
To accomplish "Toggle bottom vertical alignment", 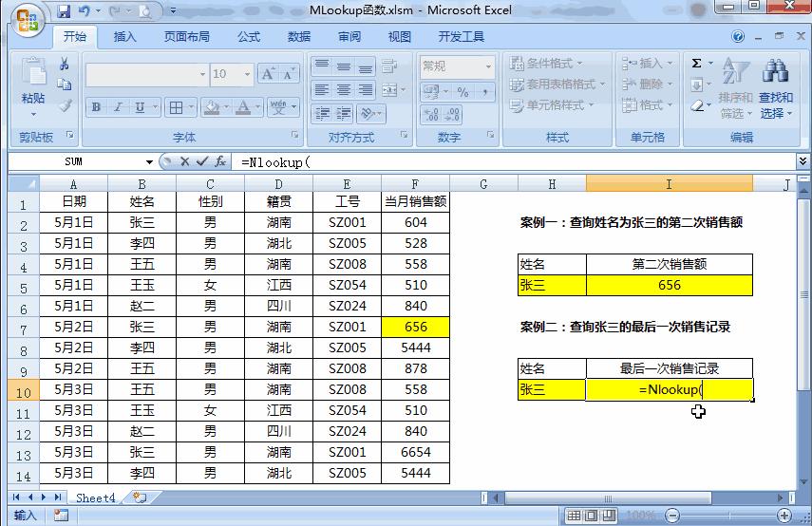I will pos(365,66).
